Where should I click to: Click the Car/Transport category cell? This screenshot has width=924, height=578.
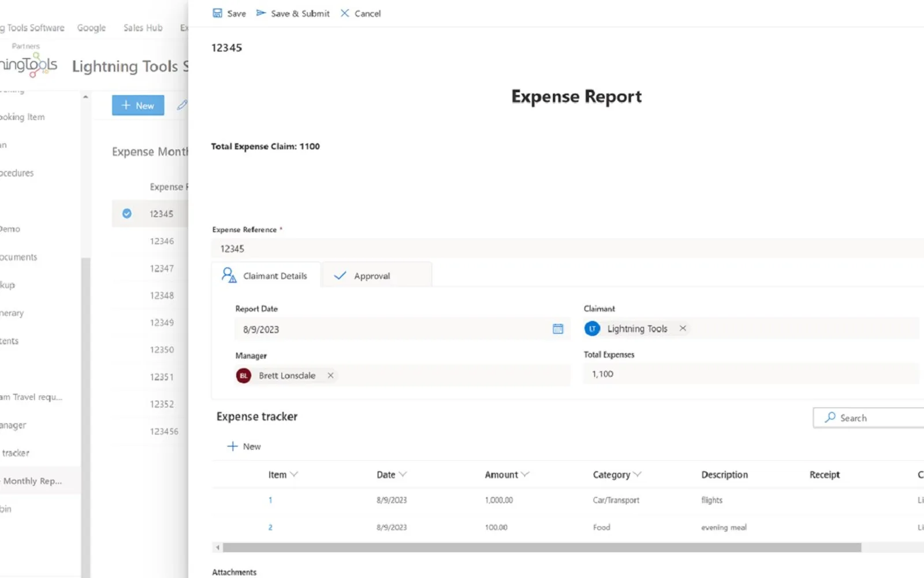(616, 500)
